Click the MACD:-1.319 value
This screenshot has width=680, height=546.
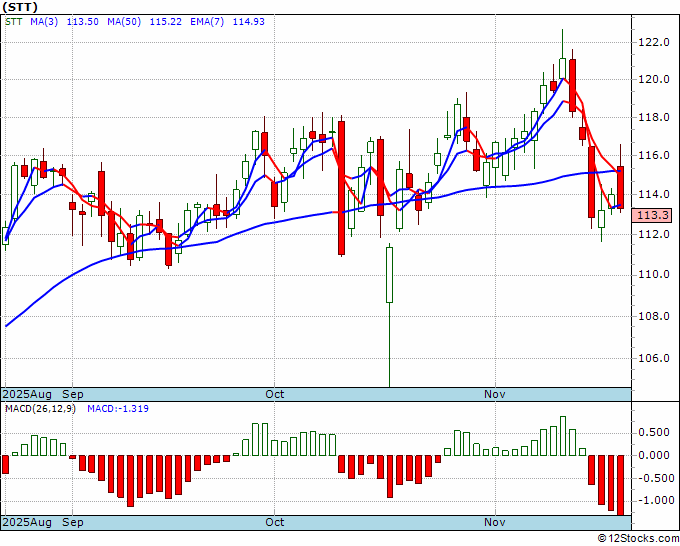click(x=118, y=409)
